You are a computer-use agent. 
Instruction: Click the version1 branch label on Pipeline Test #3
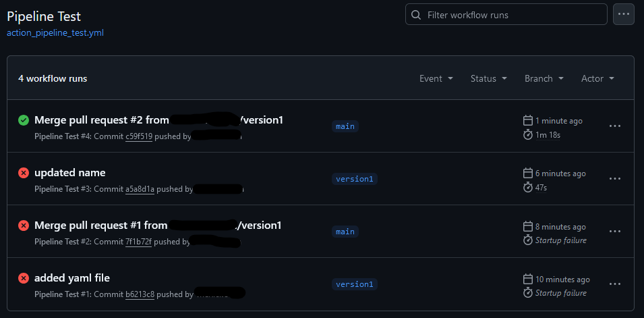pyautogui.click(x=355, y=179)
